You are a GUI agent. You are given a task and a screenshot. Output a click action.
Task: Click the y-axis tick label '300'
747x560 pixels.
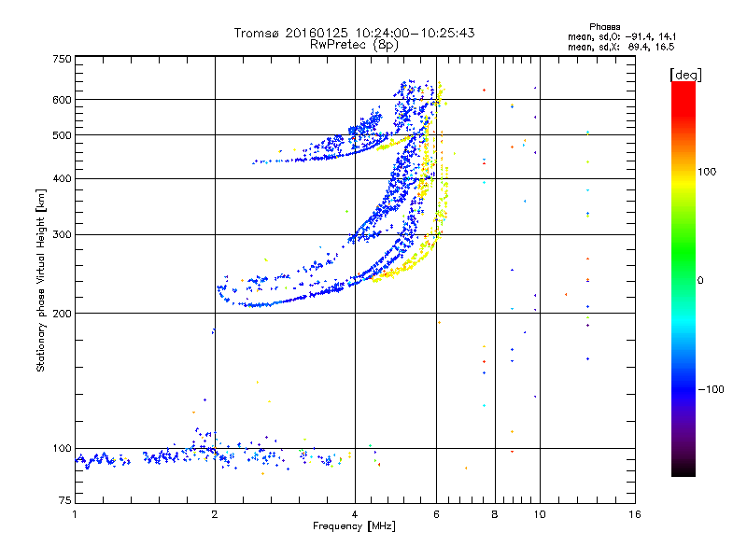click(x=63, y=235)
